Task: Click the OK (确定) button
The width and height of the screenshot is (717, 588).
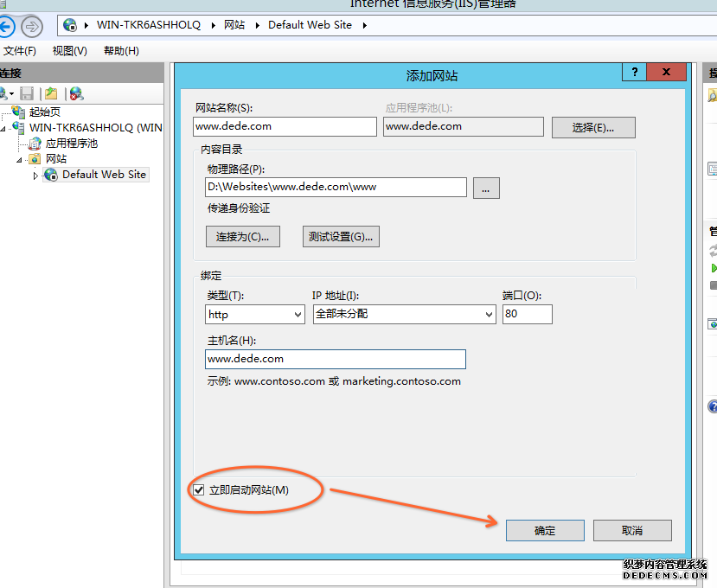Action: [545, 531]
